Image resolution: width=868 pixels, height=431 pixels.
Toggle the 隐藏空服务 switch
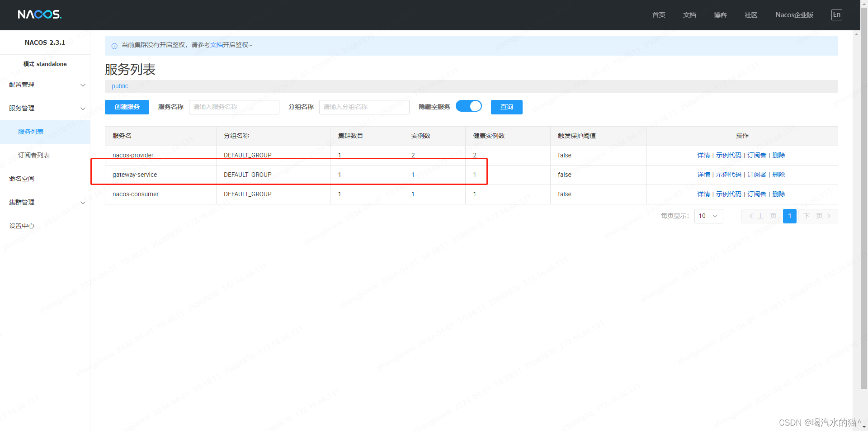(469, 106)
